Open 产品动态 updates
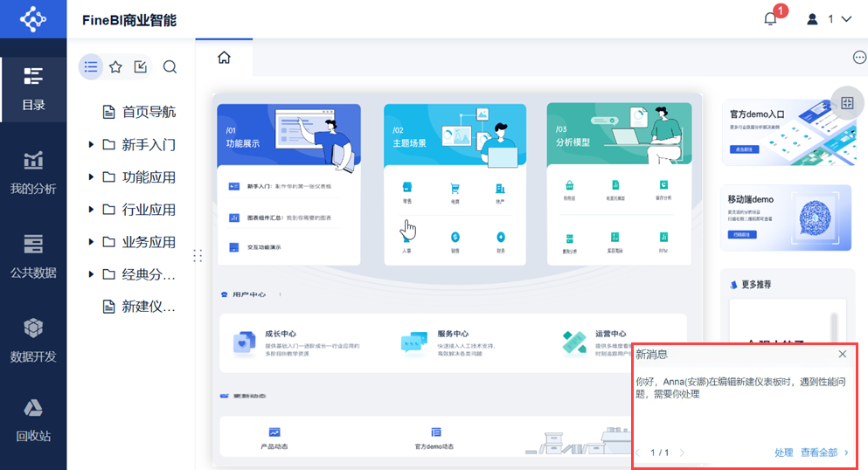This screenshot has height=470, width=868. click(x=274, y=438)
